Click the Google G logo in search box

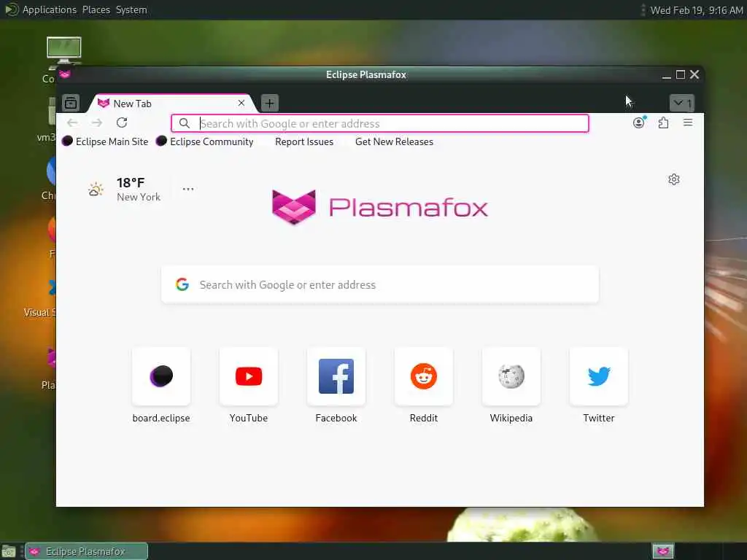click(182, 284)
